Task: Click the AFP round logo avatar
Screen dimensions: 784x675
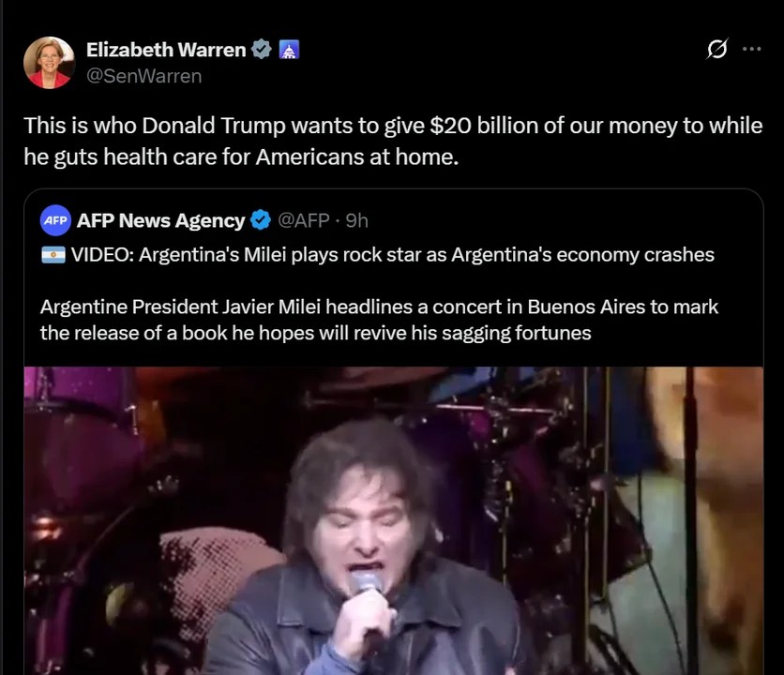Action: pyautogui.click(x=55, y=220)
